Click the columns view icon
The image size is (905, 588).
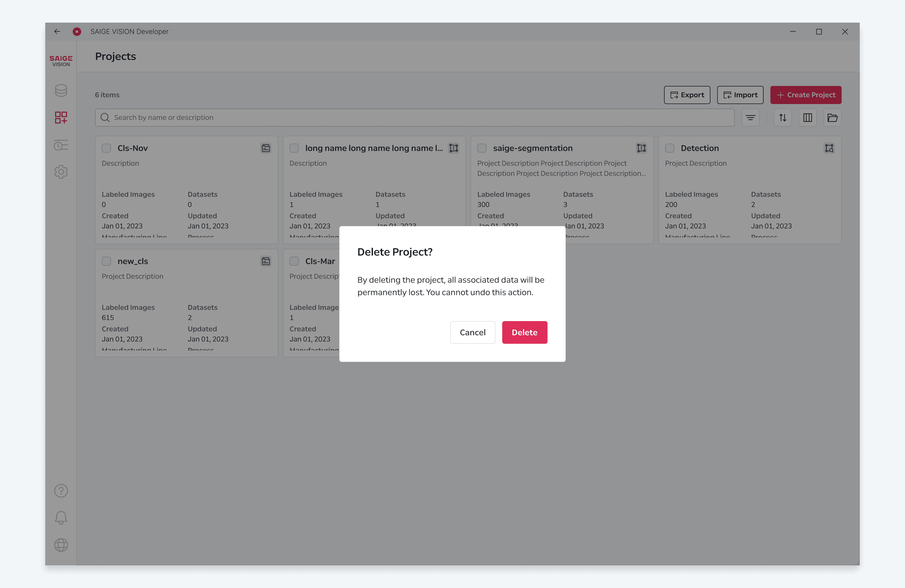click(807, 118)
